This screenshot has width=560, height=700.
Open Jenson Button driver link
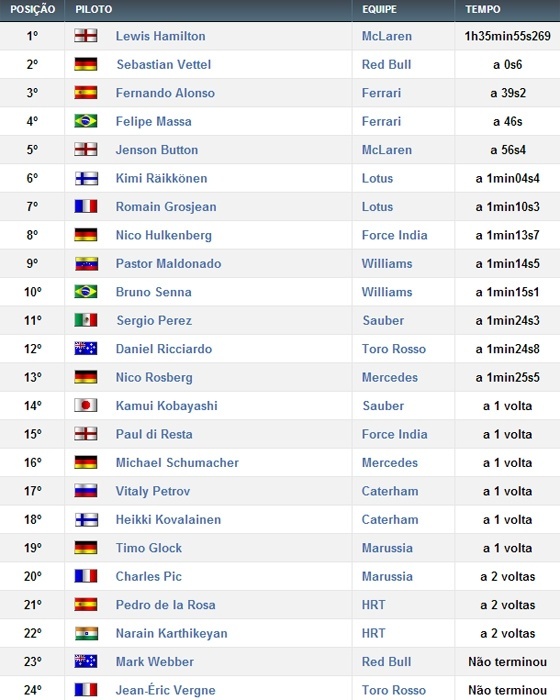157,150
